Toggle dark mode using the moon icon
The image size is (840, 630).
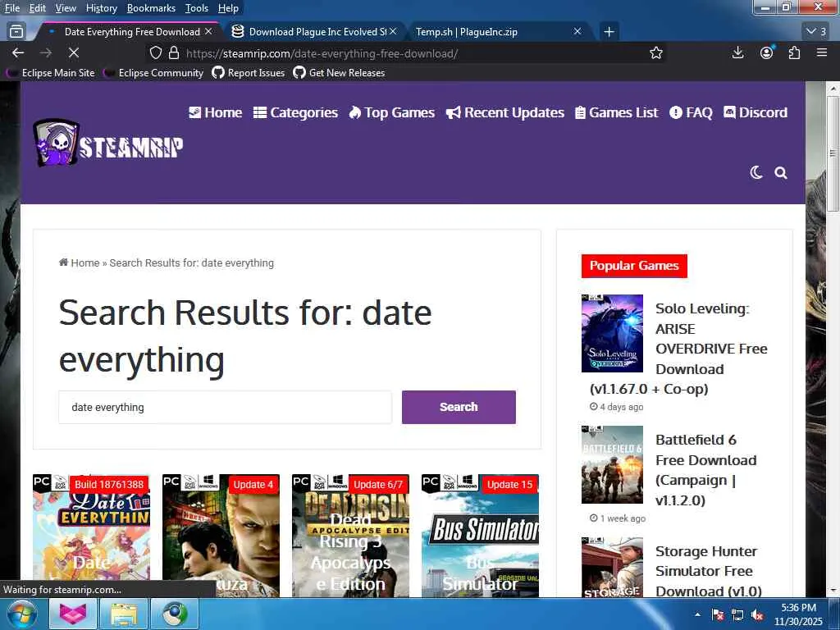tap(756, 172)
